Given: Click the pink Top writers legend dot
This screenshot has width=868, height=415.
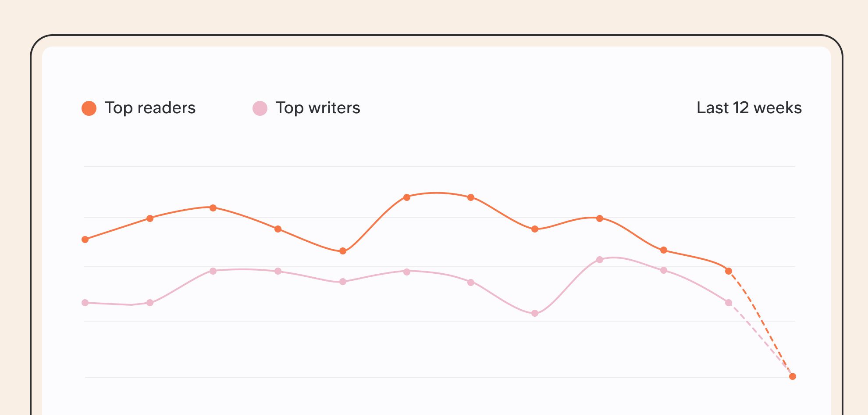Looking at the screenshot, I should click(x=260, y=108).
